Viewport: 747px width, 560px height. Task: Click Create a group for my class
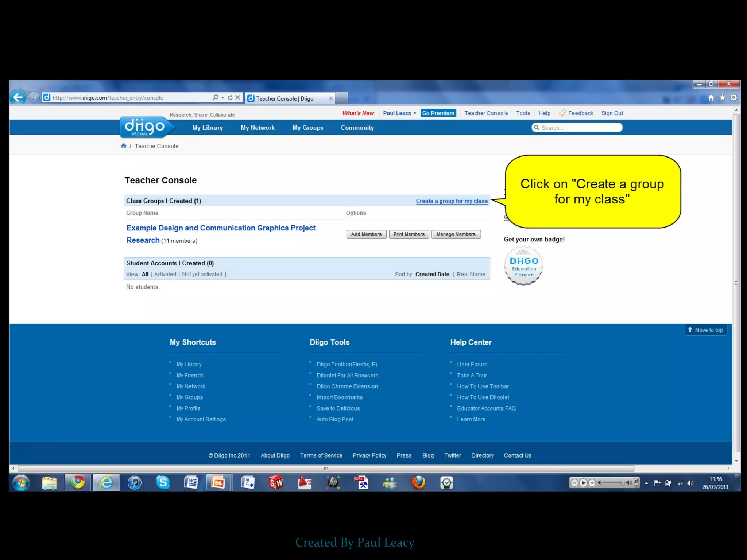pyautogui.click(x=452, y=201)
